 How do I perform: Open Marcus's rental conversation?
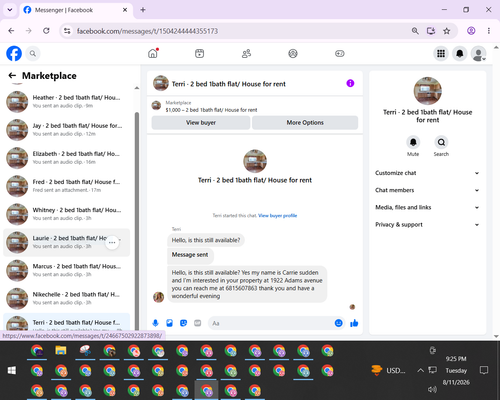tap(67, 270)
